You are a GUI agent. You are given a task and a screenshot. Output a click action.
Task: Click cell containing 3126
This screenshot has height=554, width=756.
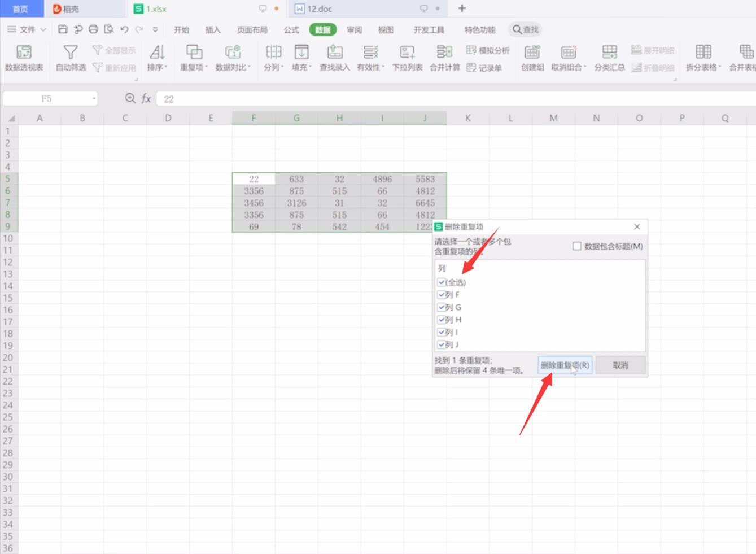pyautogui.click(x=296, y=203)
